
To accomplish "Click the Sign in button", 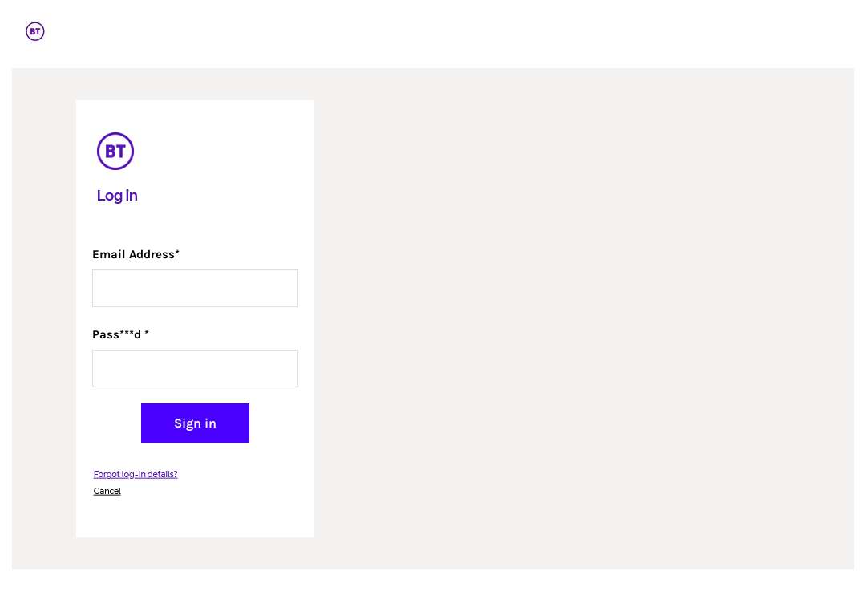I will pyautogui.click(x=195, y=423).
